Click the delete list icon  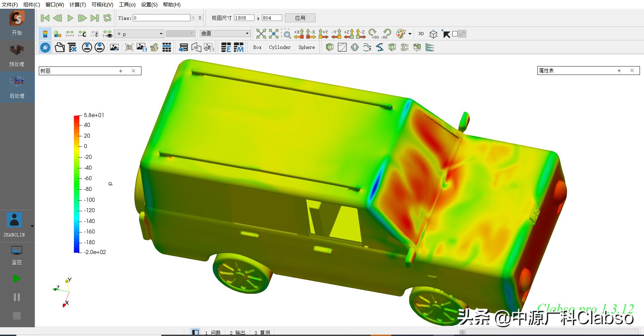pos(72,48)
